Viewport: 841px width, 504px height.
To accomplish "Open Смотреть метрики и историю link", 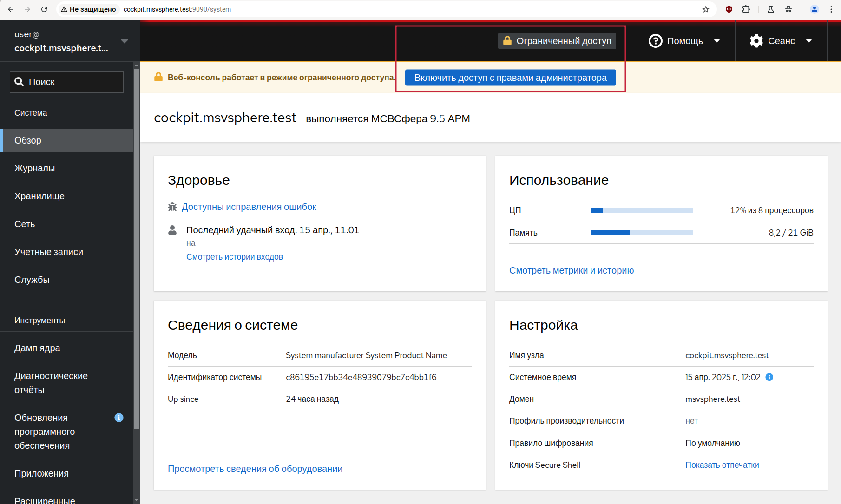I will coord(571,270).
